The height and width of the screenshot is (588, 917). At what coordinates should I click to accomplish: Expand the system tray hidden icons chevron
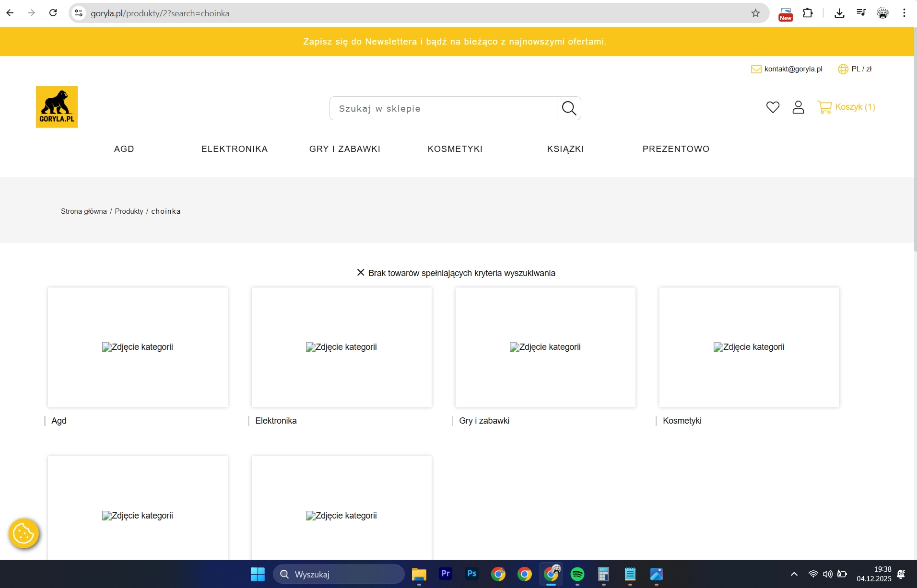click(x=794, y=574)
